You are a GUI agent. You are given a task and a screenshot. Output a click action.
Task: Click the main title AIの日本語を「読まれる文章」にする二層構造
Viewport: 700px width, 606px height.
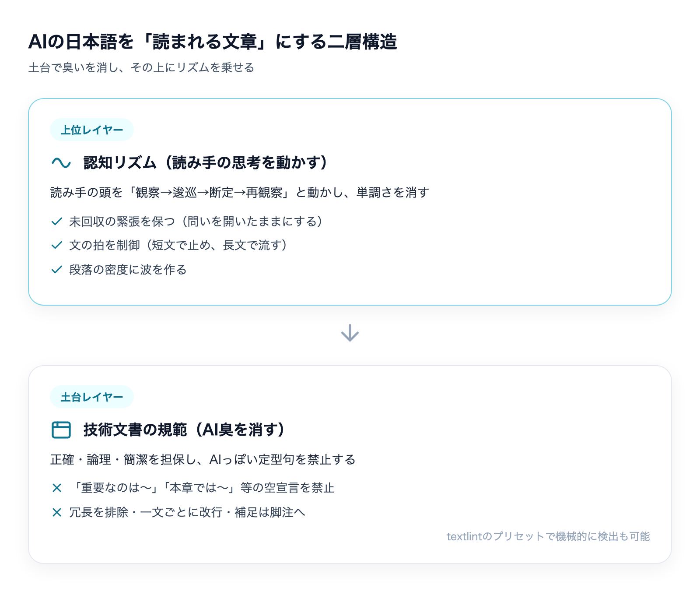213,42
